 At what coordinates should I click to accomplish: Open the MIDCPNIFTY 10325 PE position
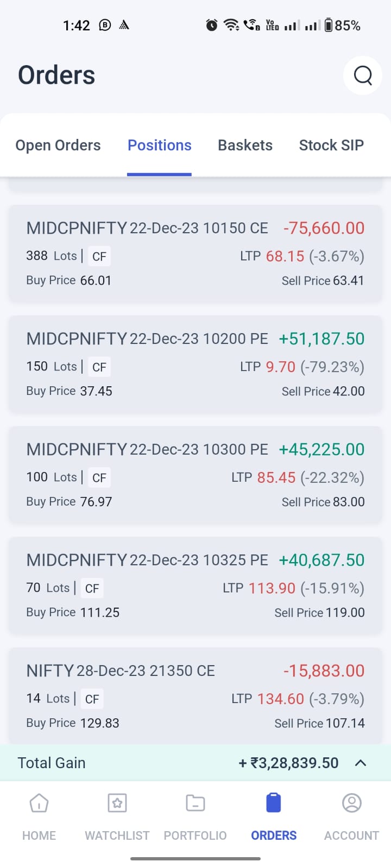click(195, 586)
